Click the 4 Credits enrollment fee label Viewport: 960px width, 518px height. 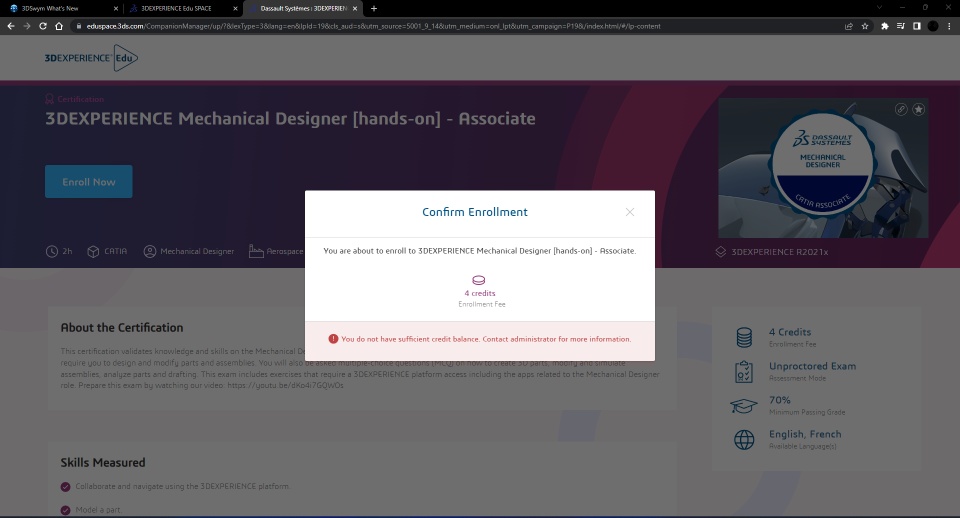(790, 332)
